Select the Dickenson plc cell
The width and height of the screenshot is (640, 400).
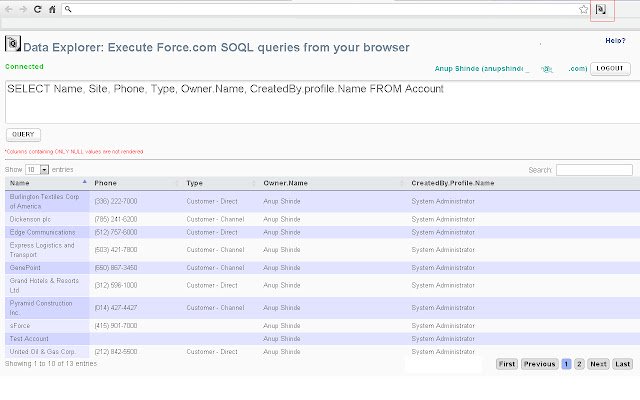point(47,220)
